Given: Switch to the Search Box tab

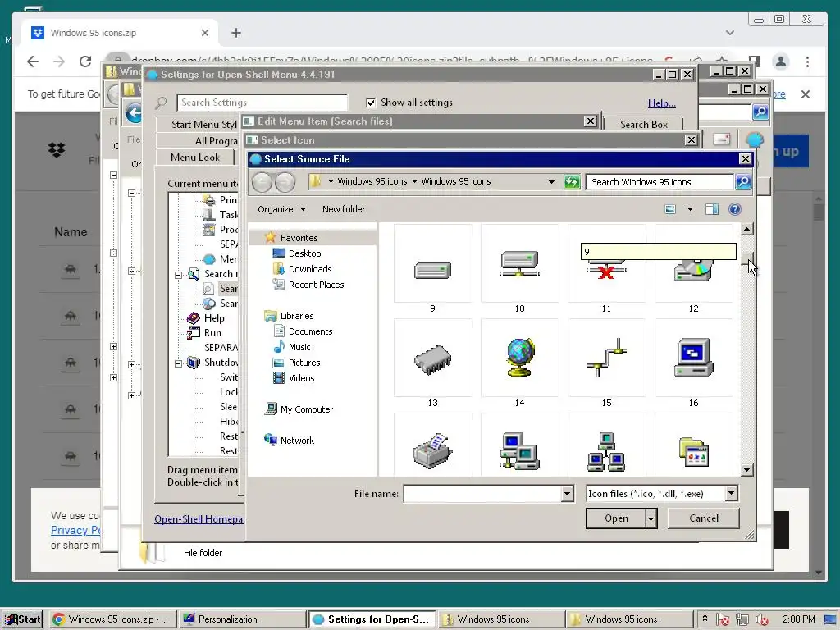Looking at the screenshot, I should click(643, 125).
